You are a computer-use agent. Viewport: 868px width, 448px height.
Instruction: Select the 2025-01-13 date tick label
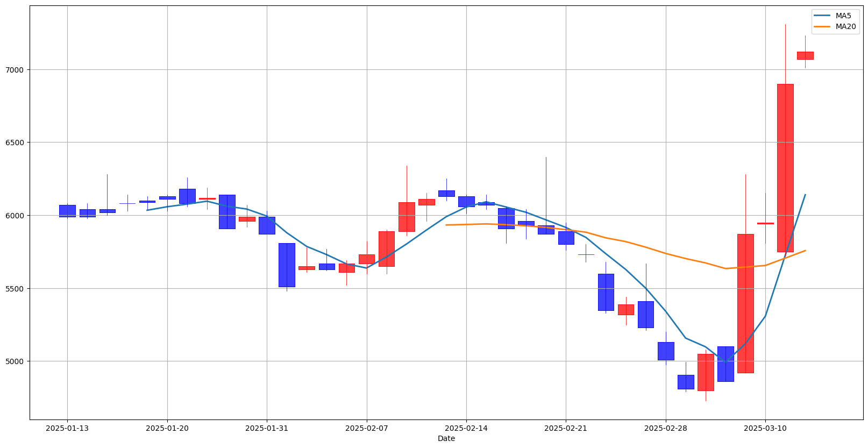tap(67, 428)
